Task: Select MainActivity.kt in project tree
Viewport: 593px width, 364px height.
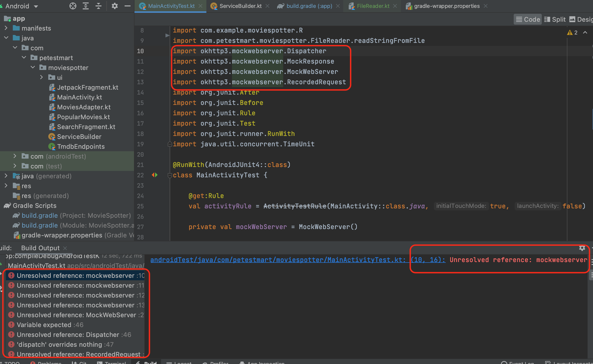Action: 76,97
